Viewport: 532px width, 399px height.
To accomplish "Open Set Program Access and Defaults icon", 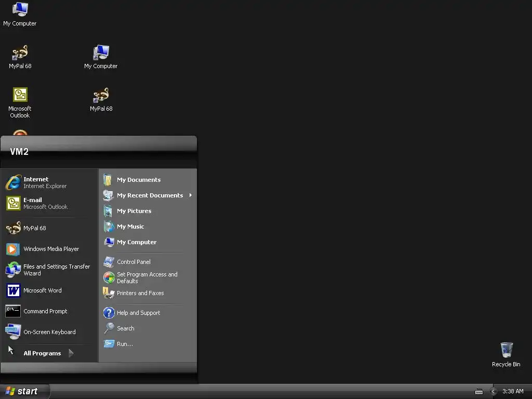I will click(x=109, y=277).
